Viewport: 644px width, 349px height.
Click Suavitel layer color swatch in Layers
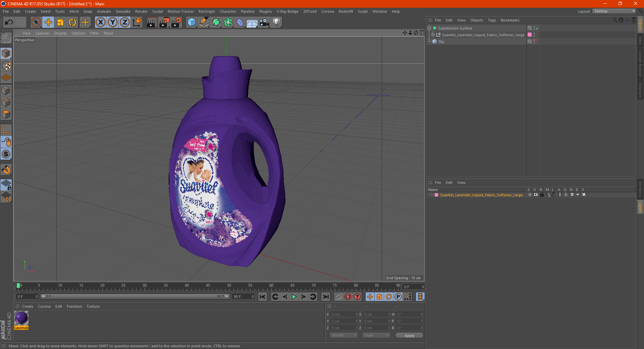436,195
